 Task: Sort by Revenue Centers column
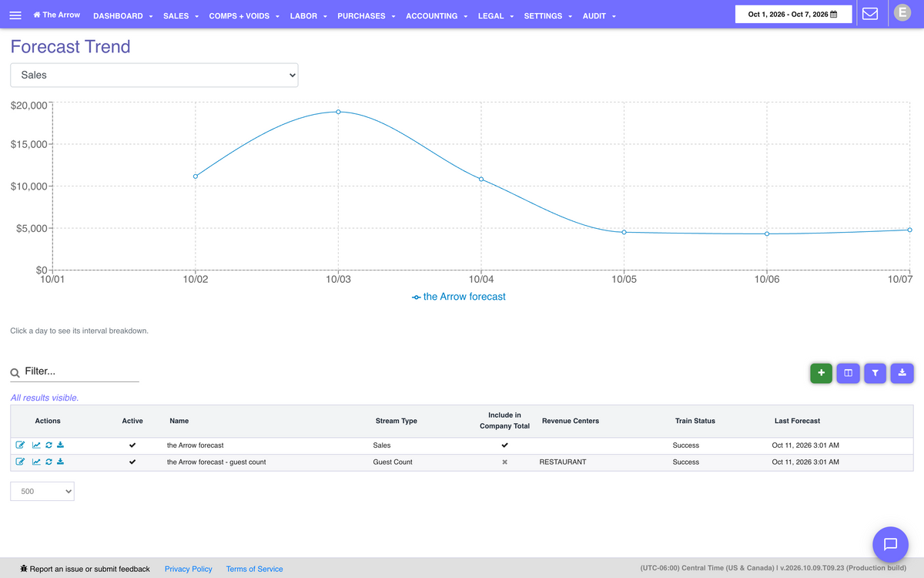click(571, 421)
